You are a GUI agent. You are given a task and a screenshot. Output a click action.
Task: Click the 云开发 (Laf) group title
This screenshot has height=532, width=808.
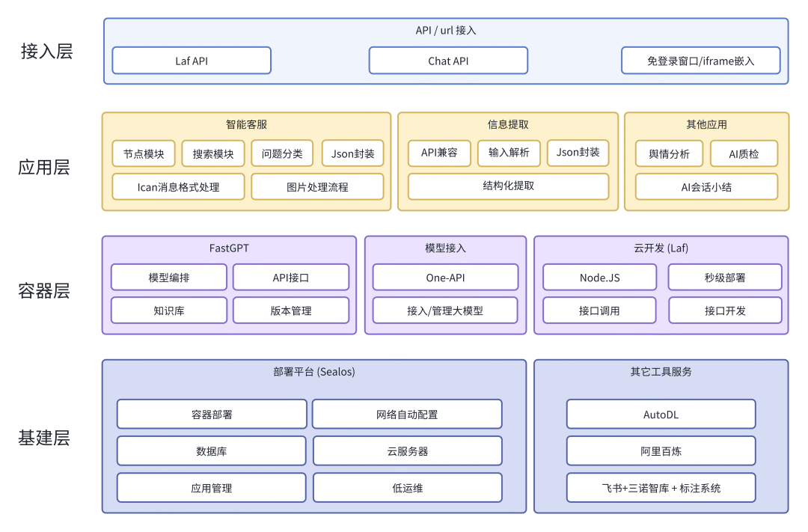661,248
